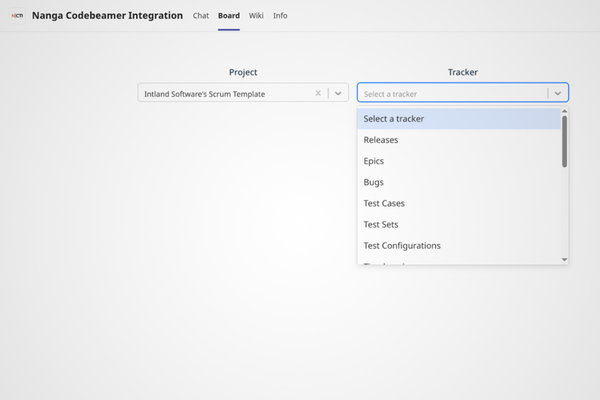The height and width of the screenshot is (400, 600).
Task: Open the Wiki tab
Action: click(256, 16)
